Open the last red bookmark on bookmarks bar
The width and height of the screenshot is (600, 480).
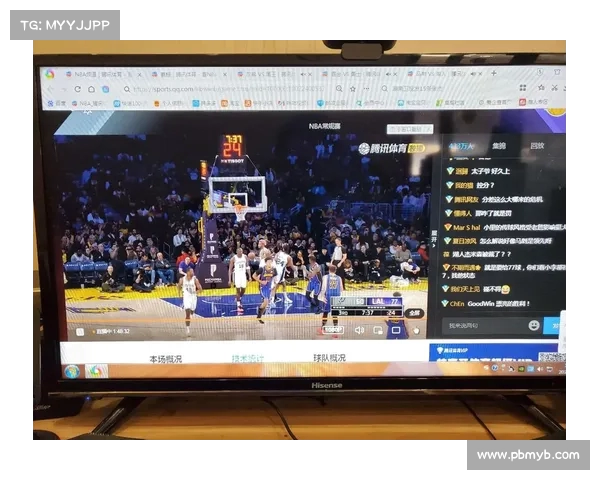(533, 102)
